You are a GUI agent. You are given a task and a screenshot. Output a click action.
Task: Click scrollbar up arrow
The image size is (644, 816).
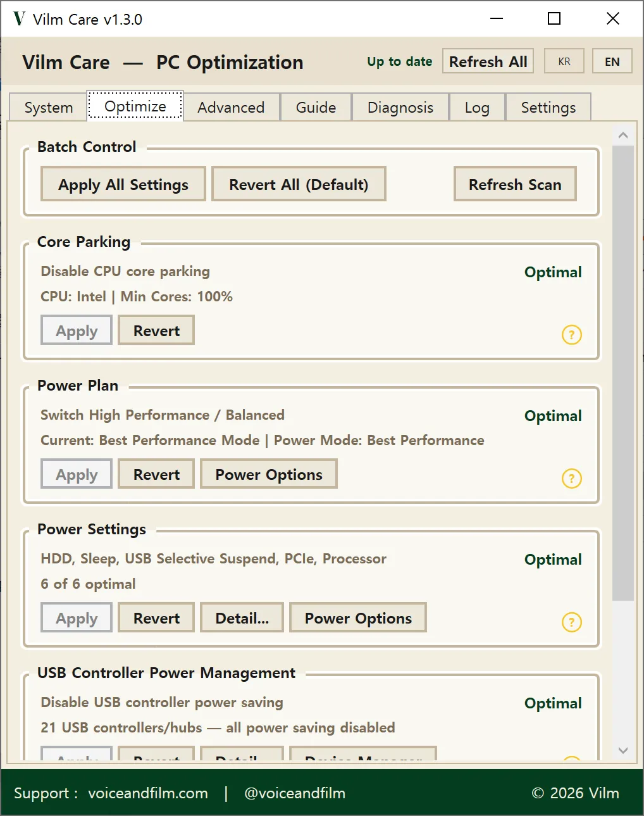pos(623,135)
